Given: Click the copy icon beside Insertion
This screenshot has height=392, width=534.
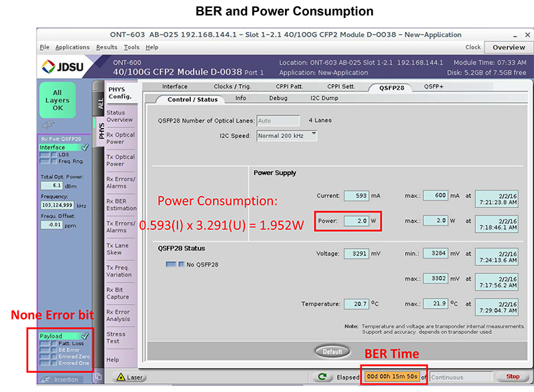Looking at the screenshot, I should (98, 377).
